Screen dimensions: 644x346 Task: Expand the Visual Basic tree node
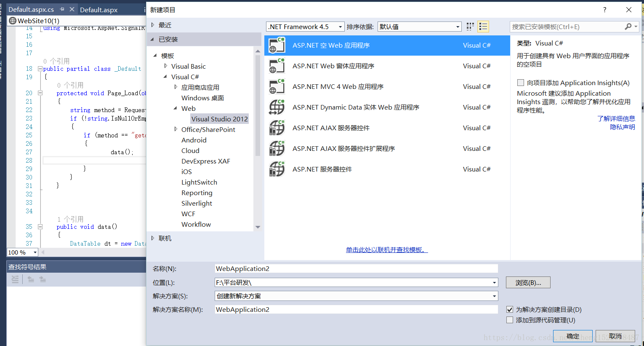[165, 66]
